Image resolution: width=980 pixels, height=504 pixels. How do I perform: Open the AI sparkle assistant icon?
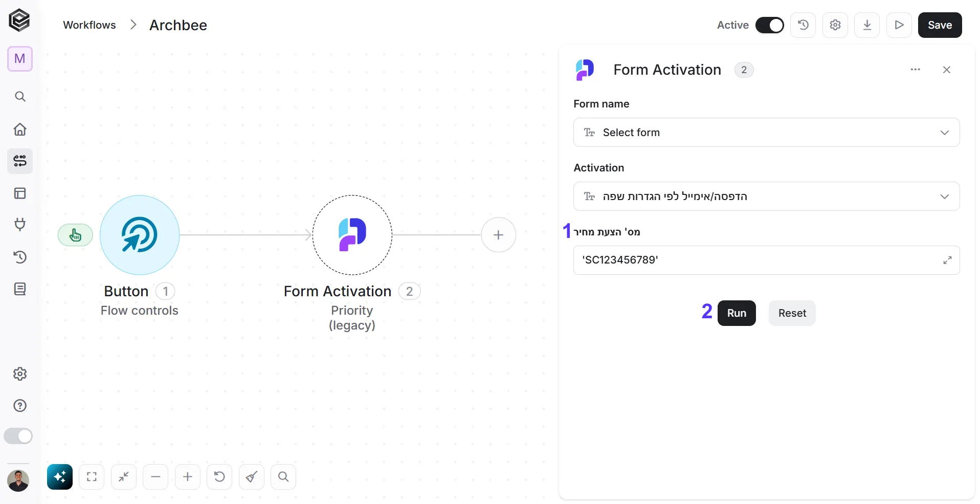pos(60,477)
